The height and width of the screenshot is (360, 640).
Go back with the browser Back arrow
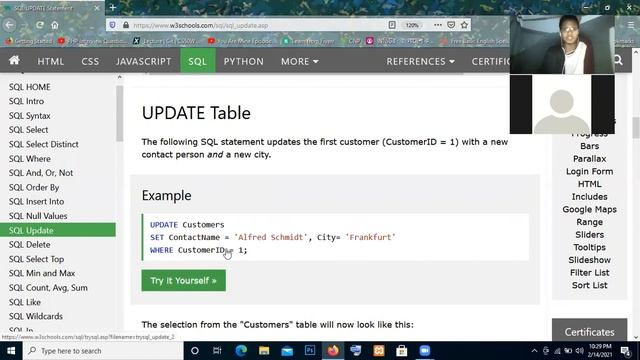point(9,25)
